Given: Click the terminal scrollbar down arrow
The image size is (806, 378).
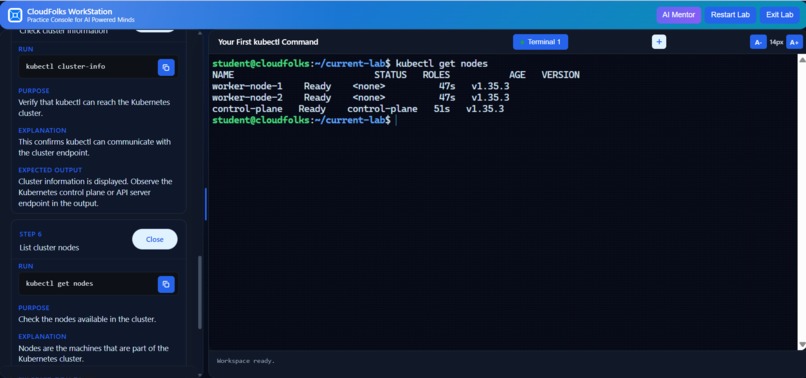Looking at the screenshot, I should click(801, 345).
